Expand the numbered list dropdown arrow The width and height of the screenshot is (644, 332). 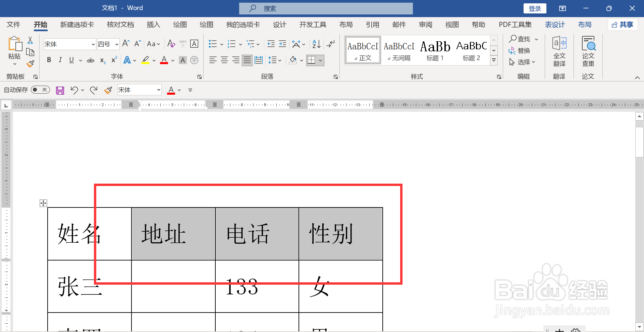[x=240, y=44]
